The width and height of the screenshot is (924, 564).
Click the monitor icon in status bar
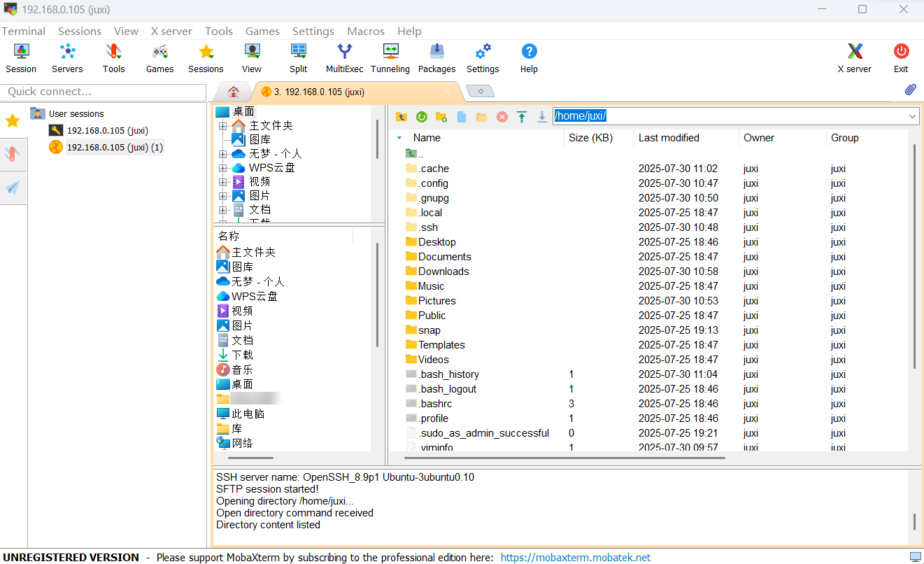coord(916,557)
